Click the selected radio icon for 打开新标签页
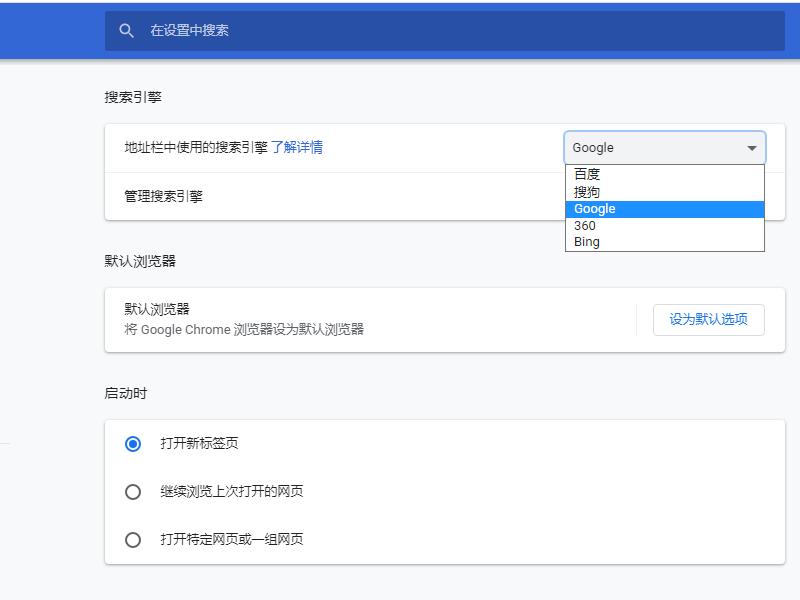 pyautogui.click(x=130, y=443)
